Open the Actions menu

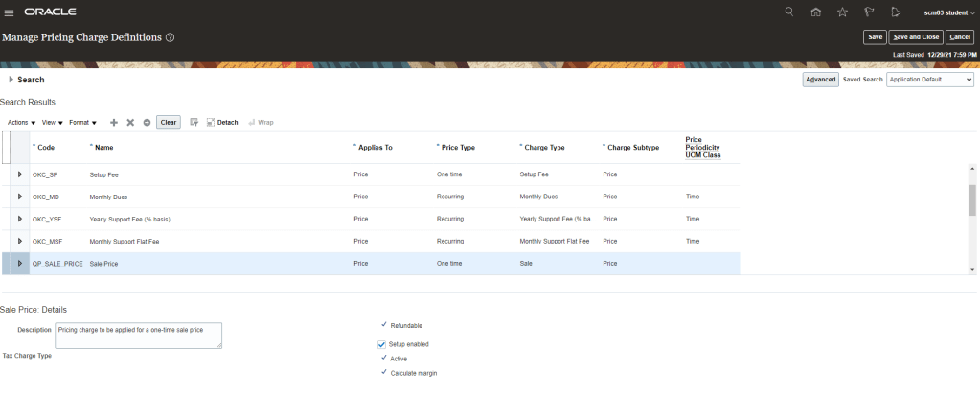(x=21, y=123)
